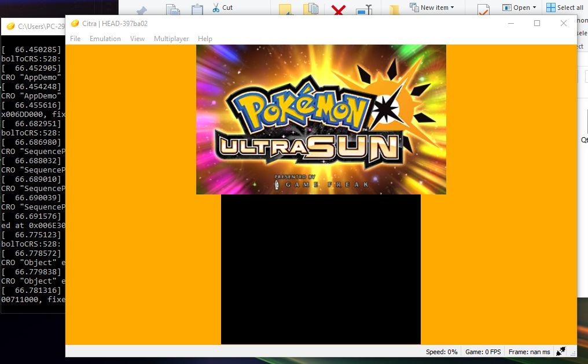Click the Frame: nan ms status indicator
The height and width of the screenshot is (364, 588).
click(529, 352)
